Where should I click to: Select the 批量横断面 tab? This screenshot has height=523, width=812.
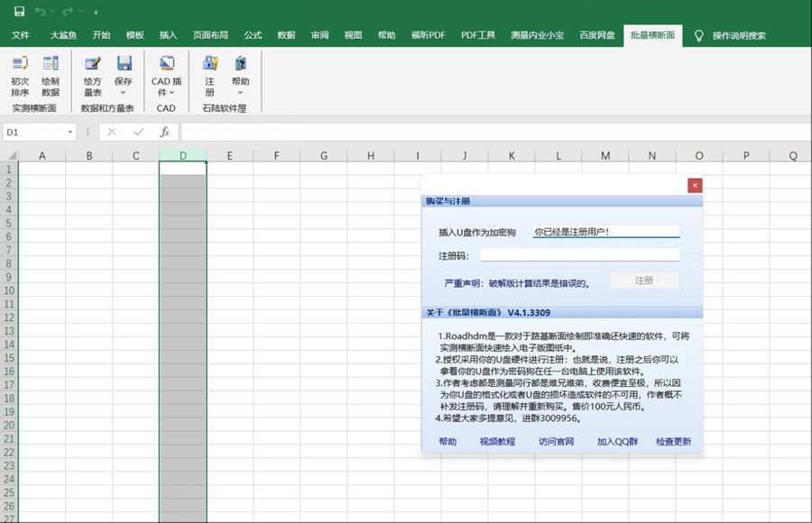click(x=652, y=35)
